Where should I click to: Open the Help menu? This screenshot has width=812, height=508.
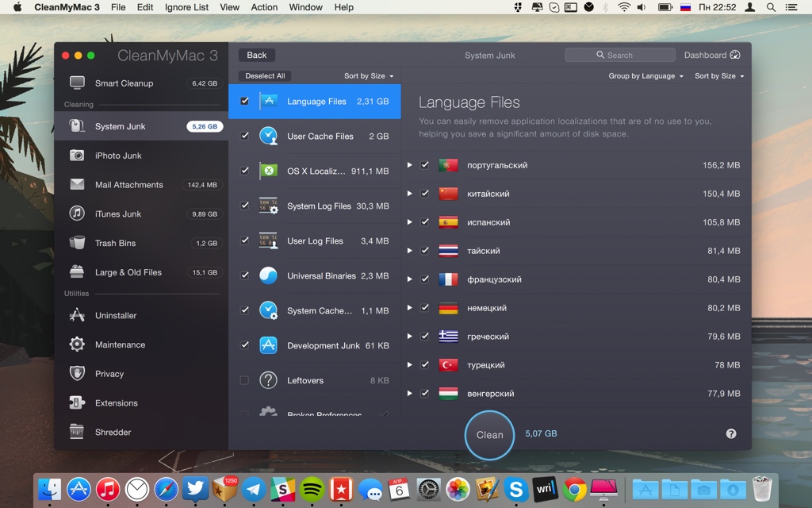point(344,7)
